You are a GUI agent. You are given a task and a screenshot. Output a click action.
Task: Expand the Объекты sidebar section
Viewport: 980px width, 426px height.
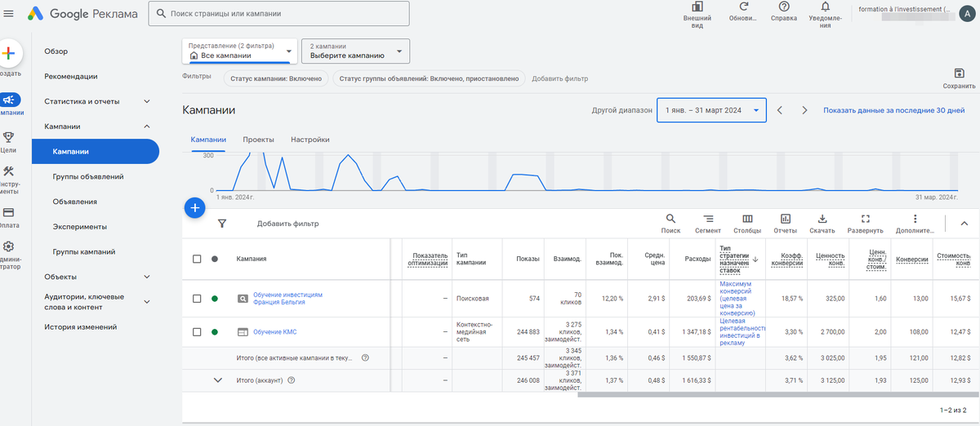147,277
